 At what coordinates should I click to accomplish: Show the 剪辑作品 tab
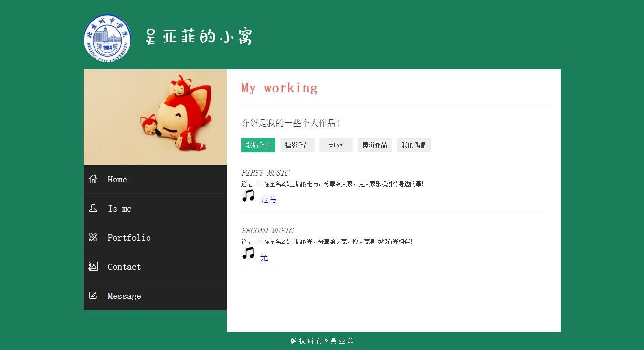pyautogui.click(x=375, y=145)
